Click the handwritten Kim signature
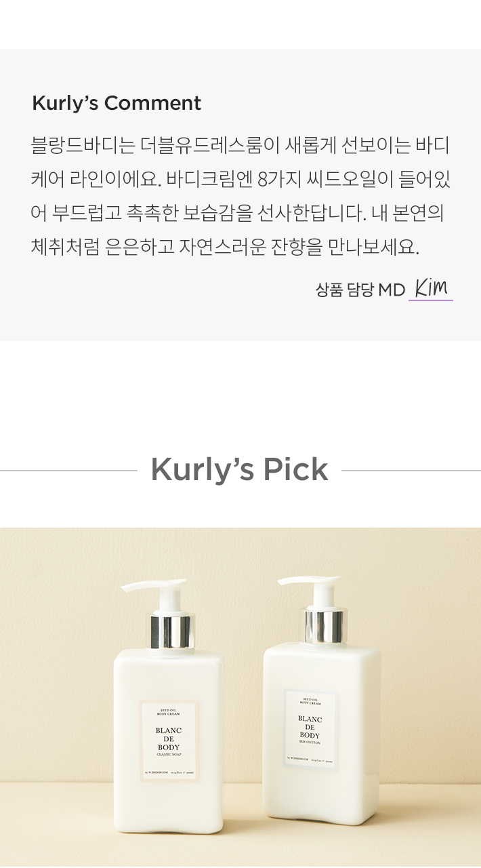Image resolution: width=481 pixels, height=868 pixels. click(431, 288)
